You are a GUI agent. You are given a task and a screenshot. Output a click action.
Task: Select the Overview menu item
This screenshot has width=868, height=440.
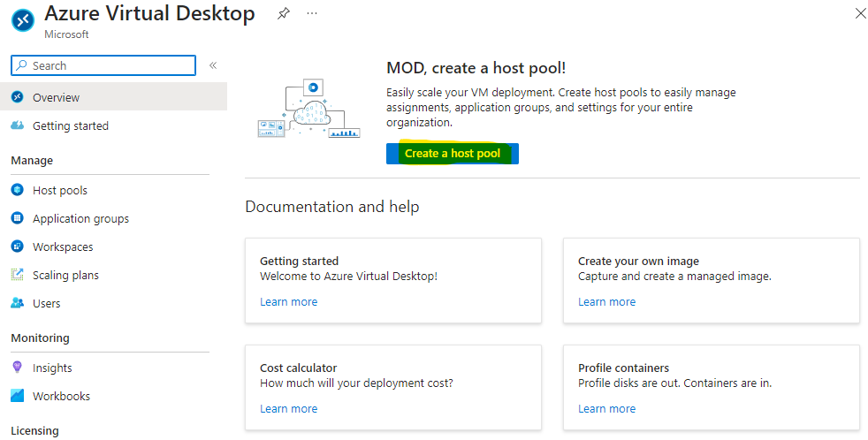pyautogui.click(x=113, y=97)
